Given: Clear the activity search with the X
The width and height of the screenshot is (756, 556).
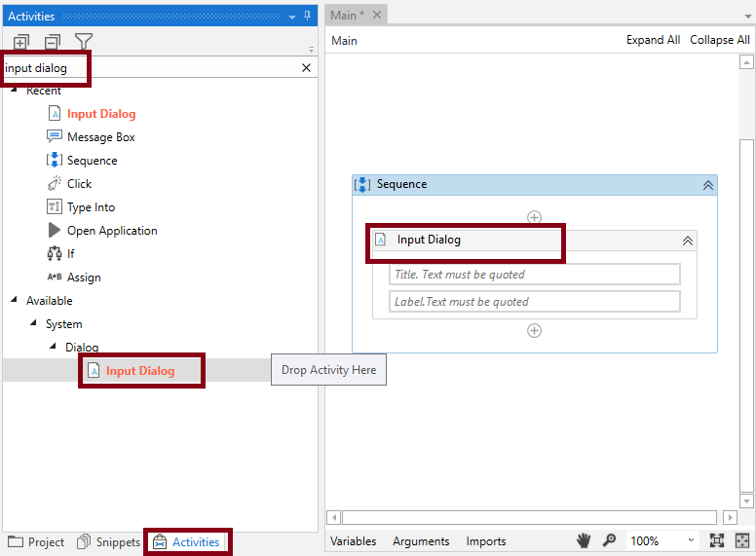Looking at the screenshot, I should pyautogui.click(x=306, y=68).
